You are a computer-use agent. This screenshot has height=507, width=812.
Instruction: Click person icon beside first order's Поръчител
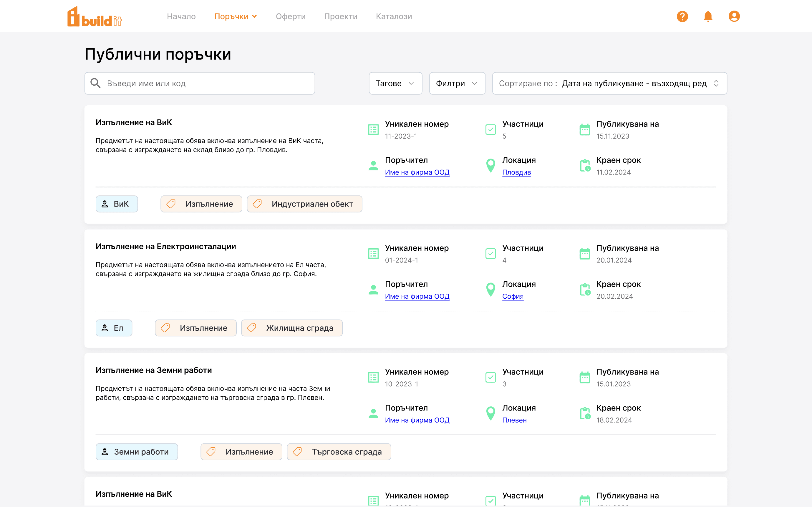(x=373, y=166)
